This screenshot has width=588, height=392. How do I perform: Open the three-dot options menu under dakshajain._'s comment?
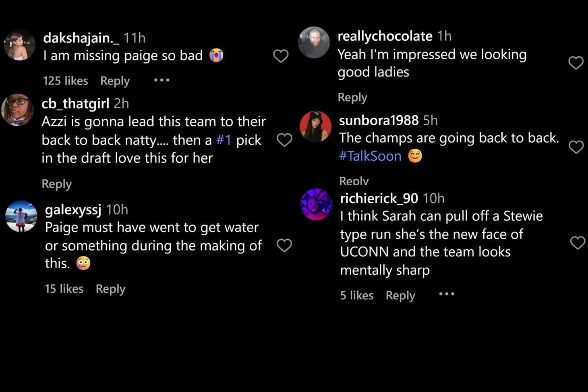161,80
